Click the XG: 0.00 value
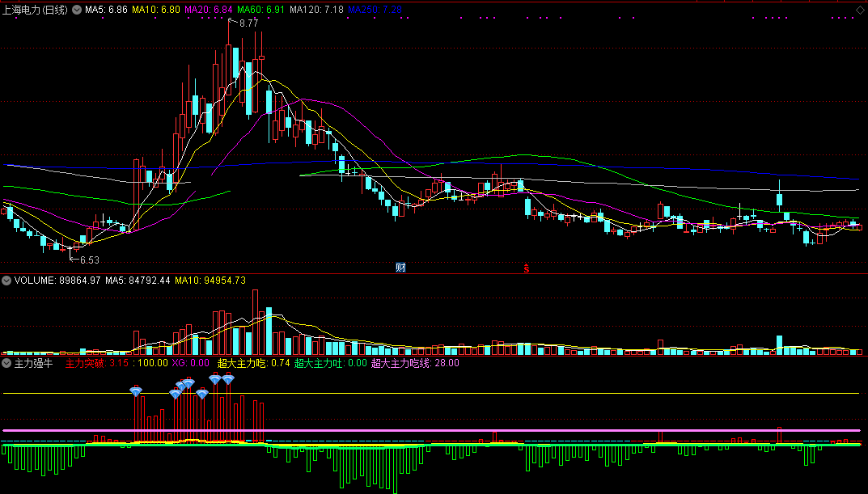The width and height of the screenshot is (868, 494). pos(190,364)
